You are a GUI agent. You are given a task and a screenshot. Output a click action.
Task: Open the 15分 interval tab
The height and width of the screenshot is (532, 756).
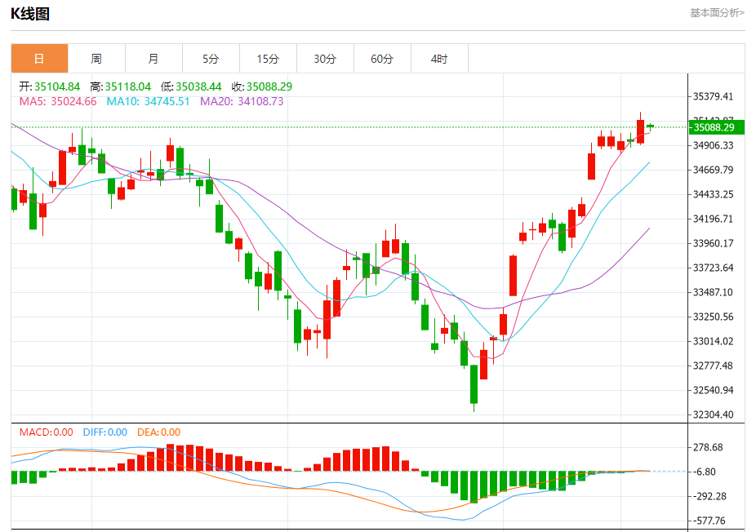268,59
